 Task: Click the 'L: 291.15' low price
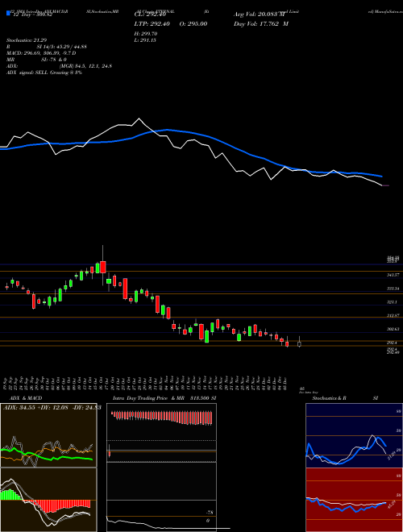145,40
